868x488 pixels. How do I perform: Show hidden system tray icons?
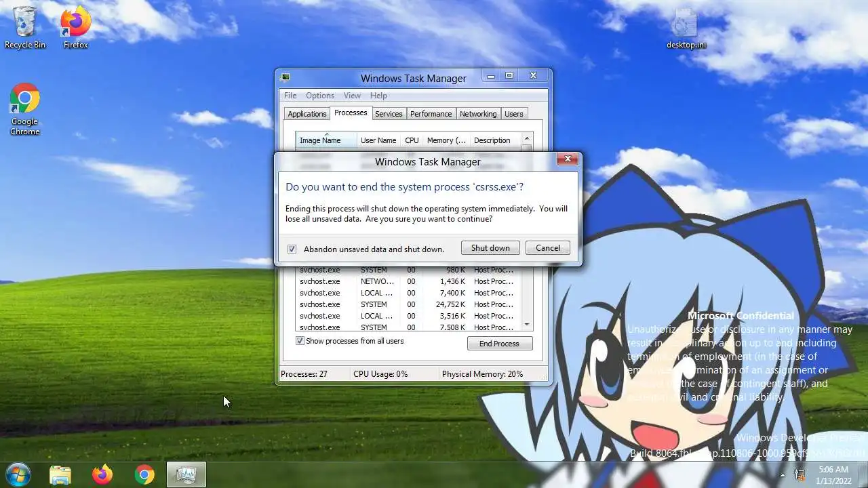click(x=783, y=474)
